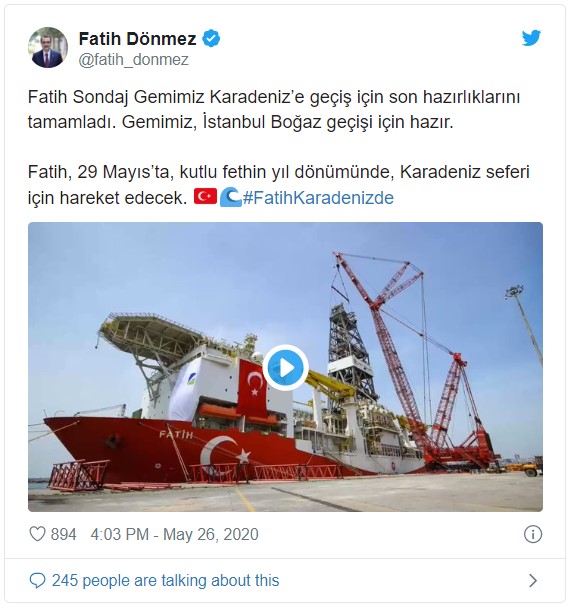
Task: Click the Twitter bird logo
Action: [531, 38]
